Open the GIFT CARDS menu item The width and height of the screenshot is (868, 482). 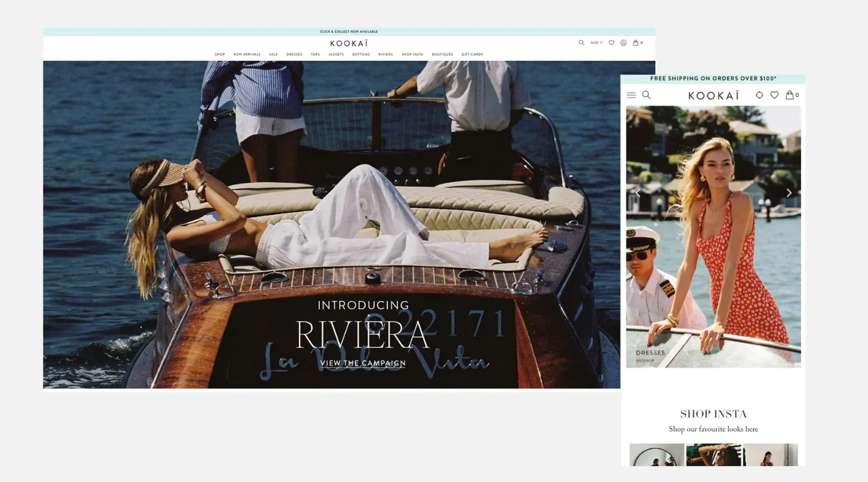[472, 54]
